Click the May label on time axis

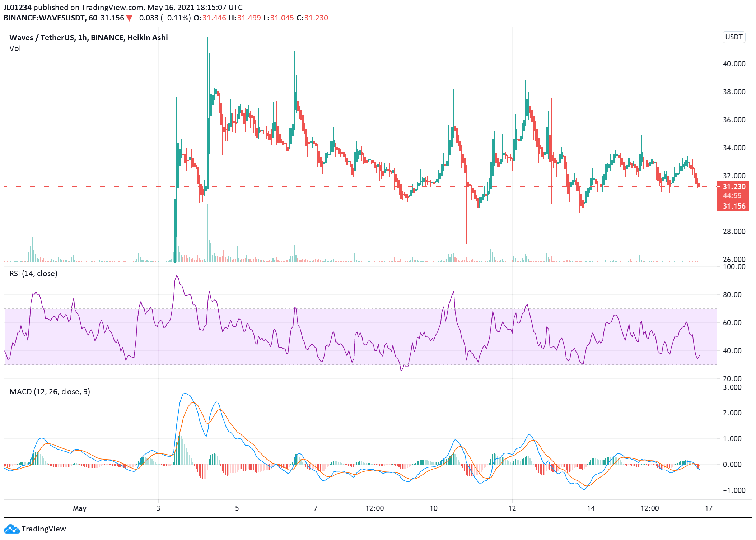click(x=79, y=508)
